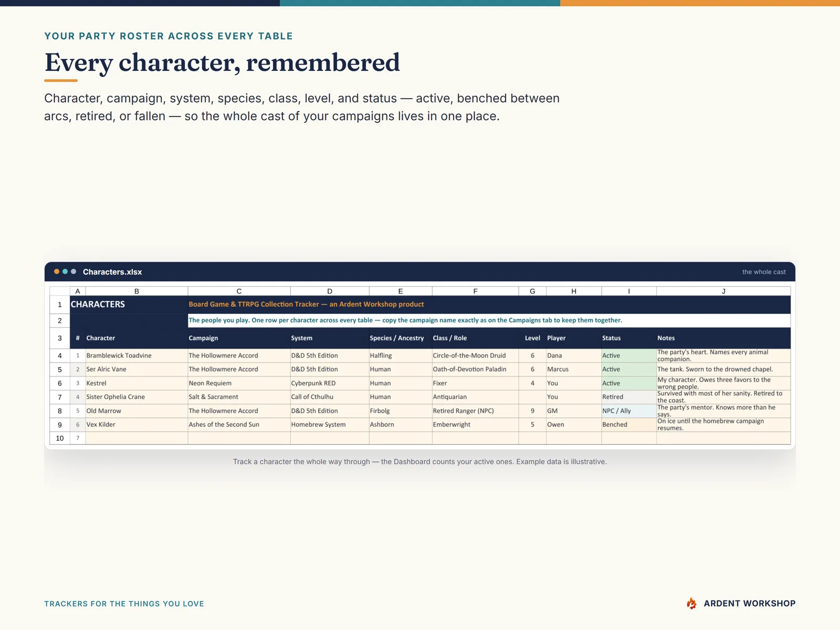This screenshot has height=630, width=840.
Task: Click the Ashes of the Second Sun cell
Action: (239, 424)
